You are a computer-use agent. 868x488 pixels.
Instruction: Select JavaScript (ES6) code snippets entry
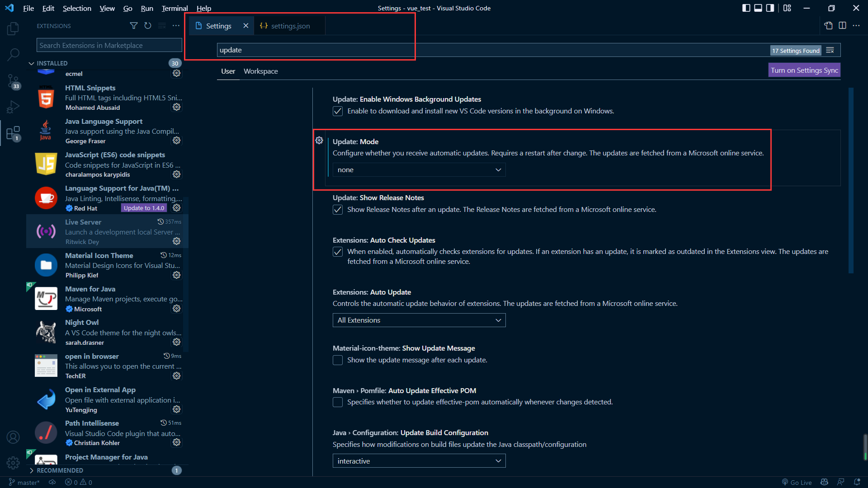pyautogui.click(x=108, y=164)
